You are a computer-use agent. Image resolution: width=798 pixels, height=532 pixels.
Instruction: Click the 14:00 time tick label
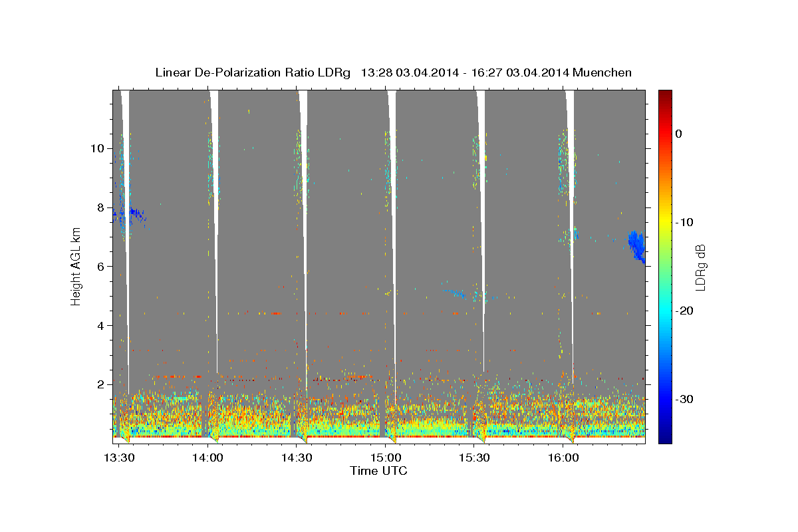point(208,458)
